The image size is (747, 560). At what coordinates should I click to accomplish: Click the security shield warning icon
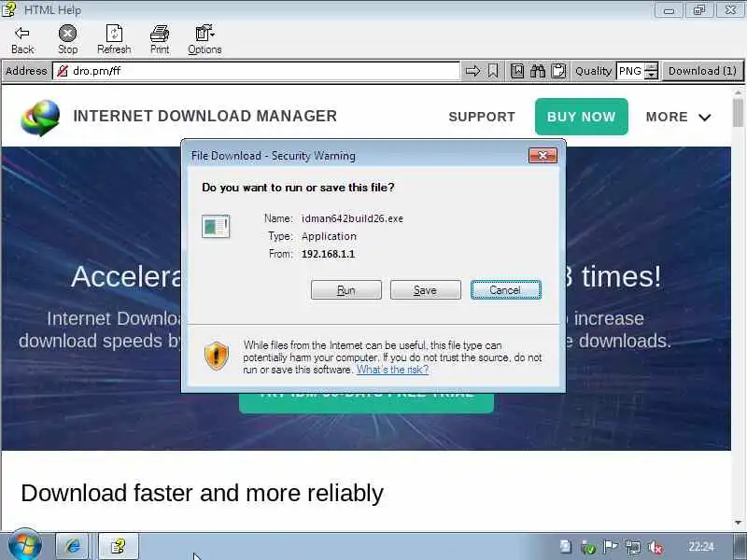tap(217, 356)
